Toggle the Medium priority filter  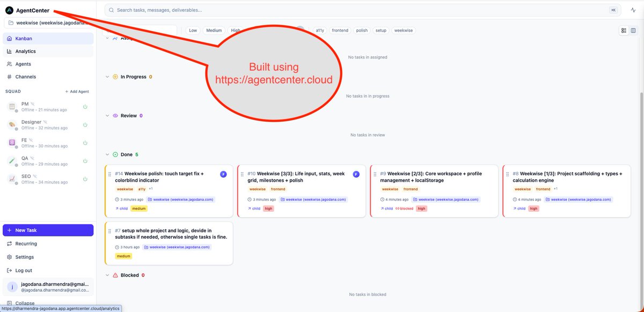pyautogui.click(x=214, y=31)
